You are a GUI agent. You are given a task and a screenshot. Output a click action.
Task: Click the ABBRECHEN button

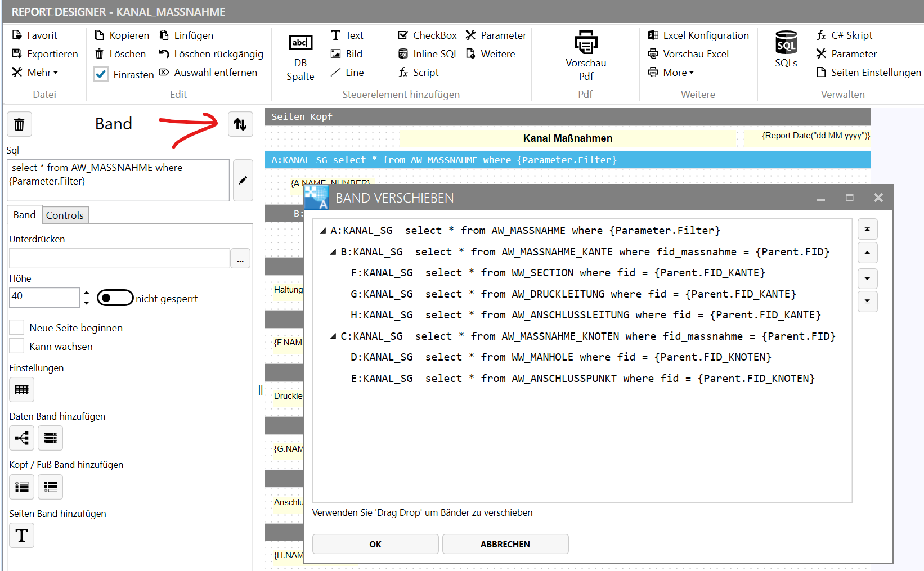click(505, 544)
